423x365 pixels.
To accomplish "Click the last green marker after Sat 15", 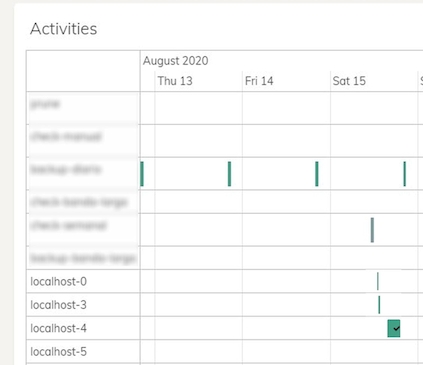I will pyautogui.click(x=405, y=174).
